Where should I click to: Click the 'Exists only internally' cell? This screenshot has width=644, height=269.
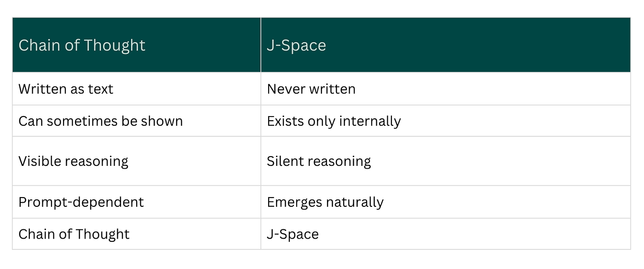tap(445, 121)
